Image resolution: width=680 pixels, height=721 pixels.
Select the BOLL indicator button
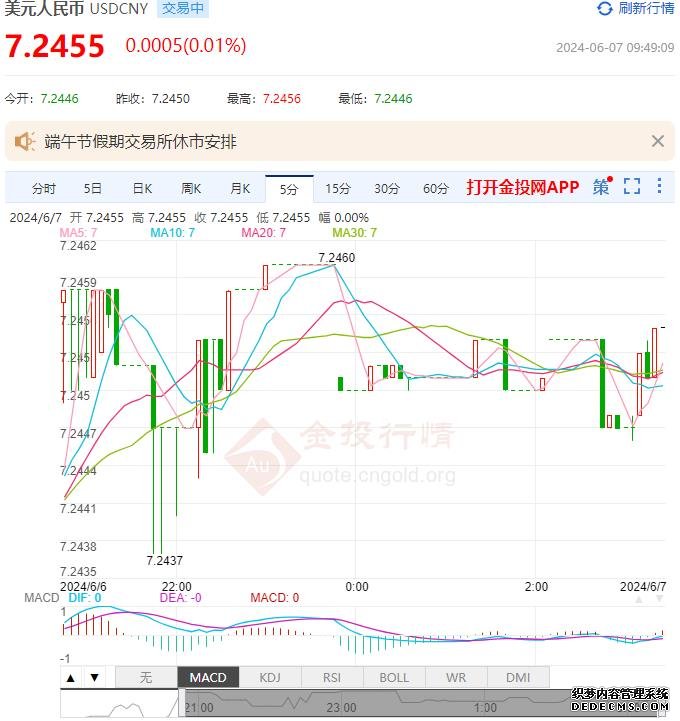tap(394, 677)
